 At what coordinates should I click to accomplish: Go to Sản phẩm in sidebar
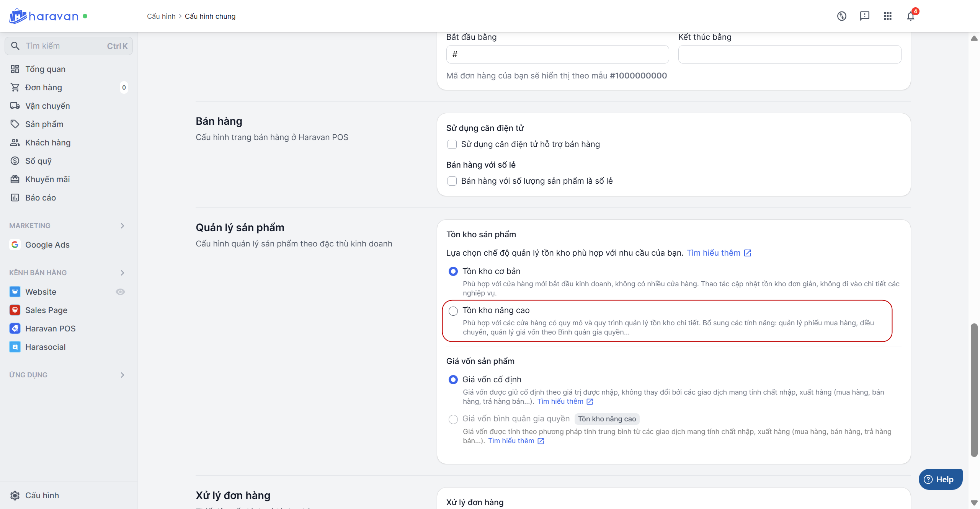(44, 124)
